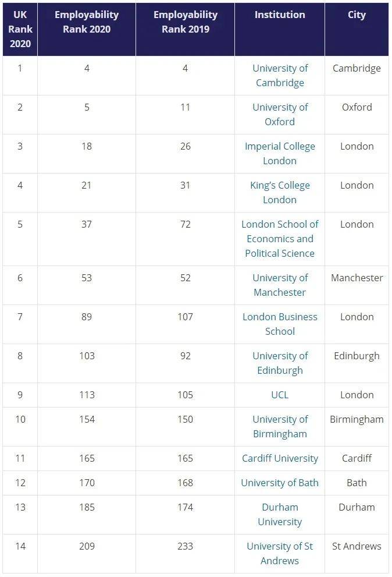392x577 pixels.
Task: Open King's College London link
Action: (280, 192)
